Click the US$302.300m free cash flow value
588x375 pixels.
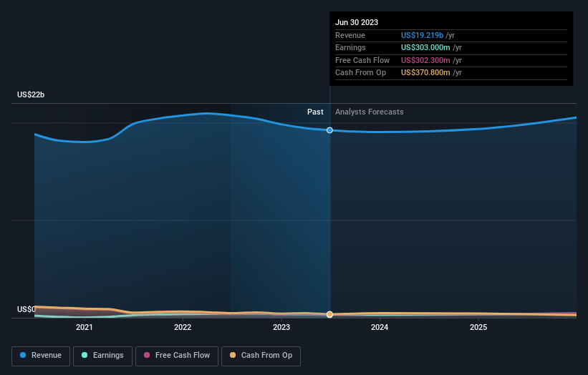425,60
